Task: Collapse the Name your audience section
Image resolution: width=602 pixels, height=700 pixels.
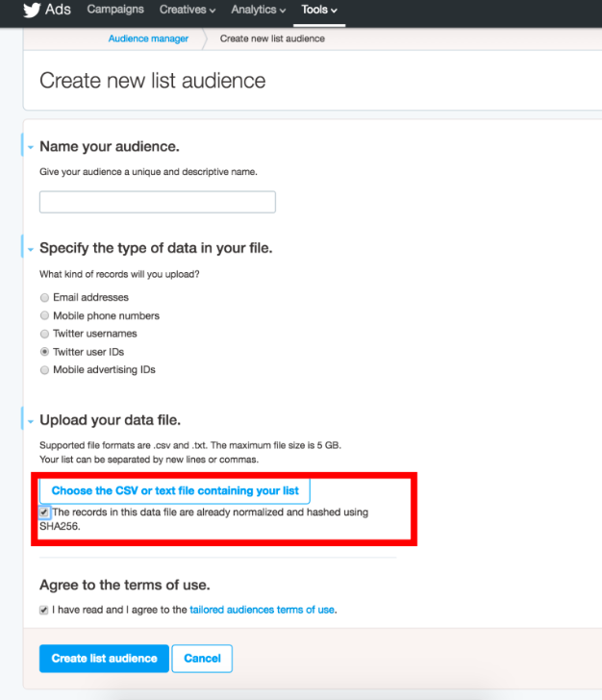Action: coord(31,147)
